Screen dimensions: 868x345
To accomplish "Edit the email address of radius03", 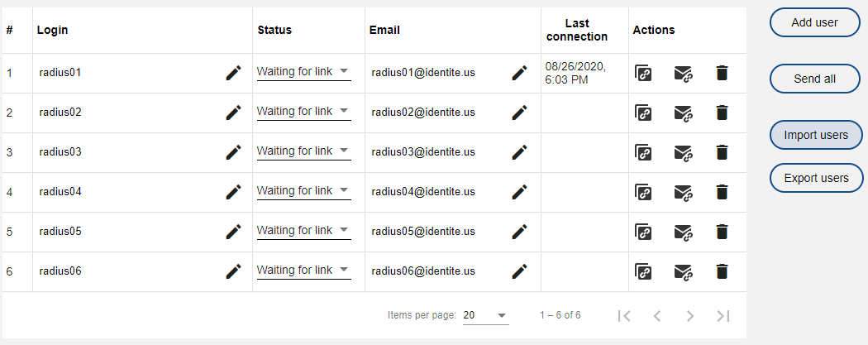I will coord(519,152).
